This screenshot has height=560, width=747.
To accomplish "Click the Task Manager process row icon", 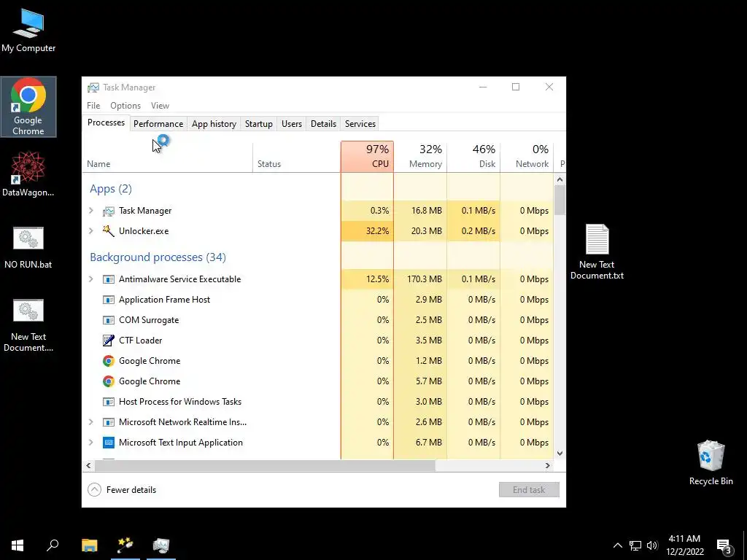I will pyautogui.click(x=109, y=211).
